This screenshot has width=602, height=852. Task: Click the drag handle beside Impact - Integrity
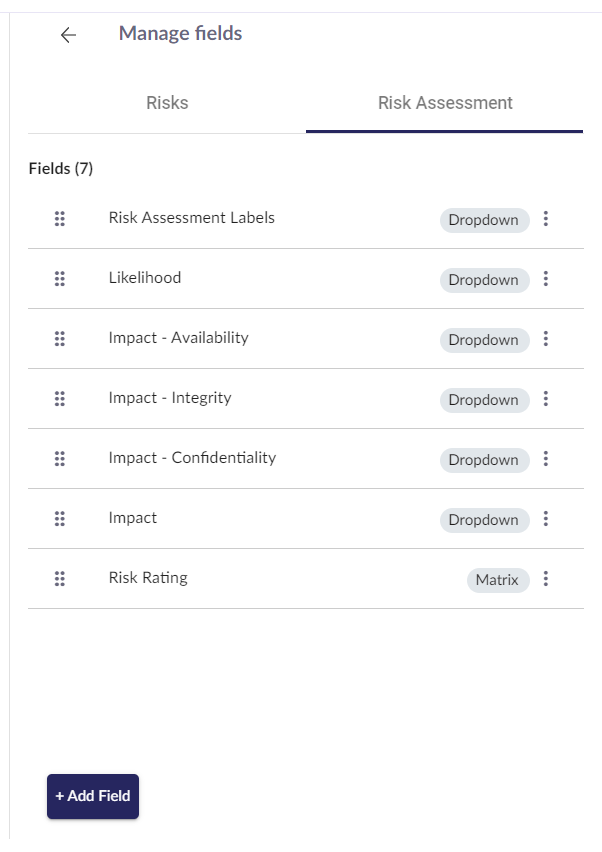click(60, 399)
